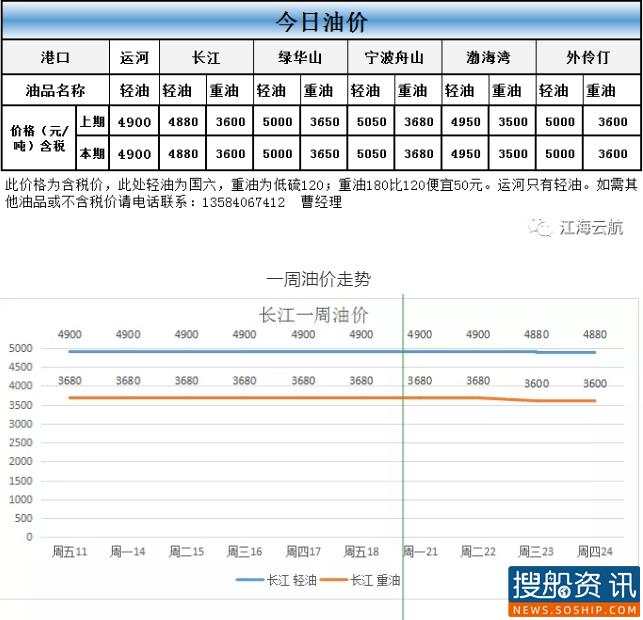Click the 运河 port header
This screenshot has height=620, width=643.
click(x=134, y=57)
